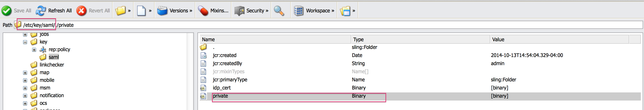The height and width of the screenshot is (110, 644).
Task: Open the Security menu
Action: coord(251,11)
